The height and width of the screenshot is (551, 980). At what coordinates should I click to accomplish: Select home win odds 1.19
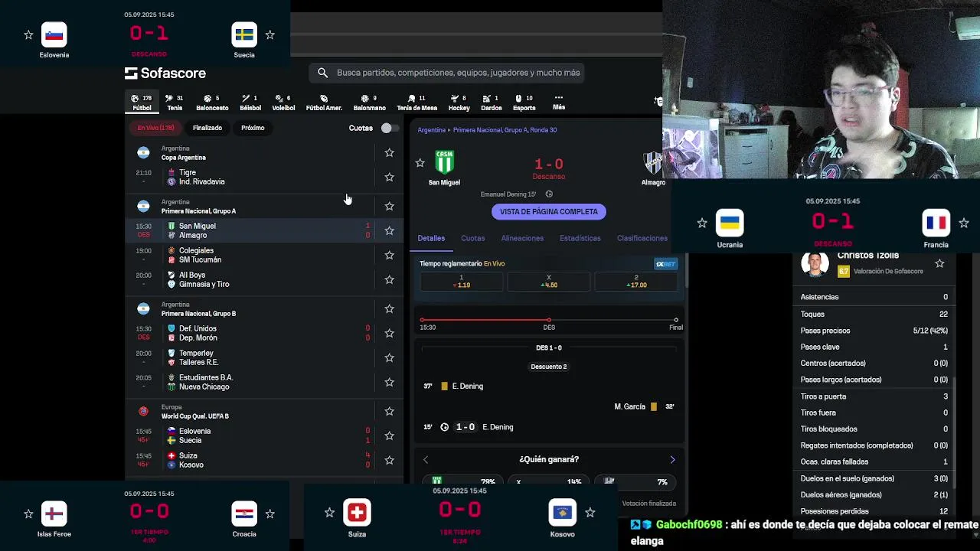pos(461,282)
